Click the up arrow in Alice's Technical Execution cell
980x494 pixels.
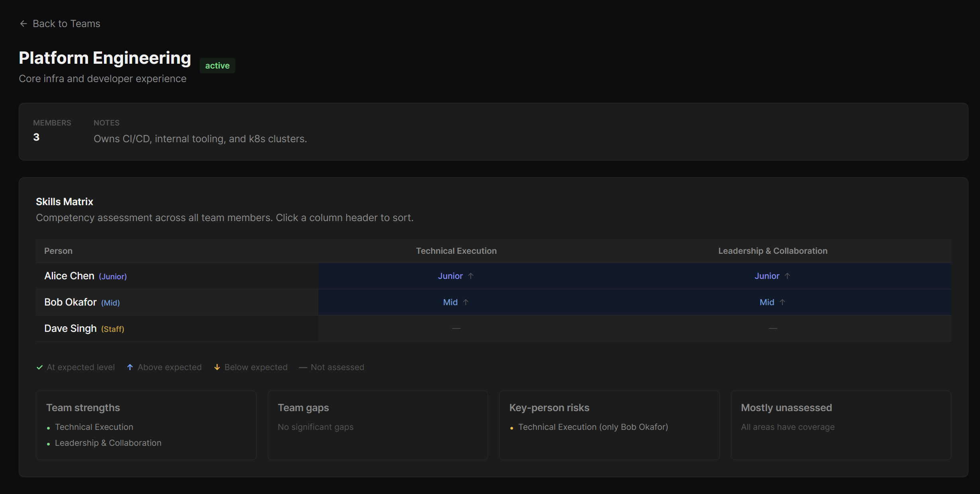[470, 276]
